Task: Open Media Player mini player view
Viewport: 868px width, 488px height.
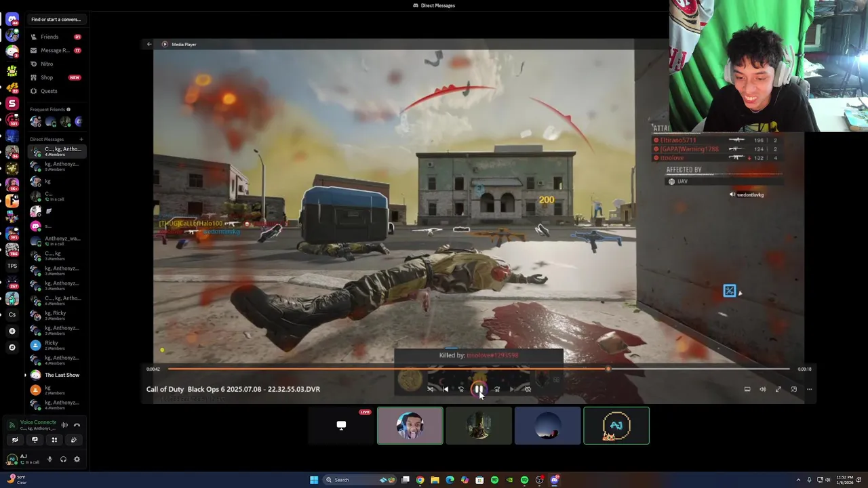Action: point(794,389)
